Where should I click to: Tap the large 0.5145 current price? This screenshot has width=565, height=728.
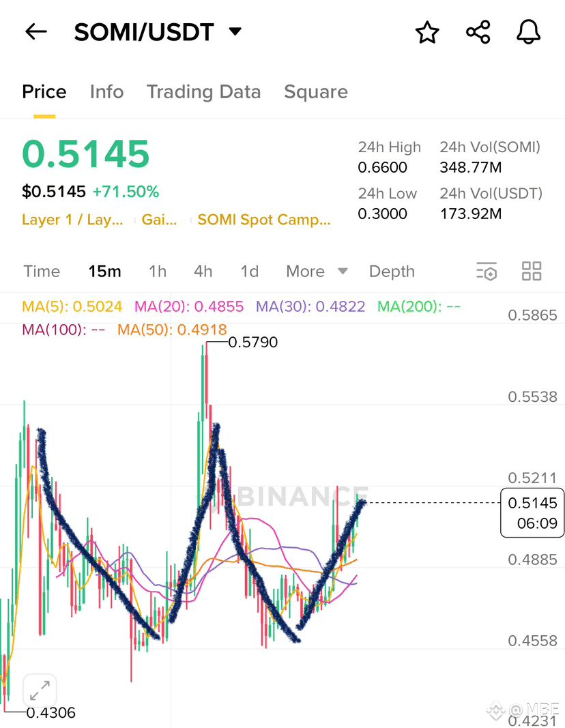(86, 154)
